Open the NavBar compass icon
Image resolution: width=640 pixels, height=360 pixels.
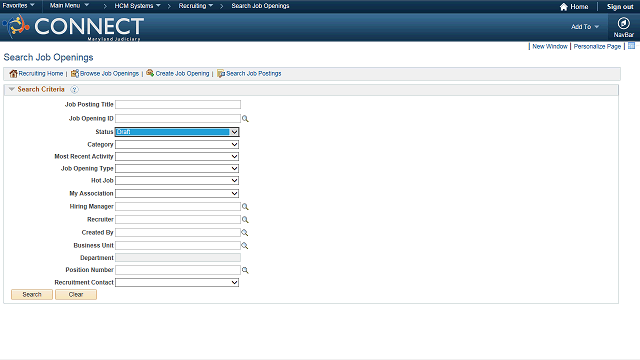click(623, 23)
